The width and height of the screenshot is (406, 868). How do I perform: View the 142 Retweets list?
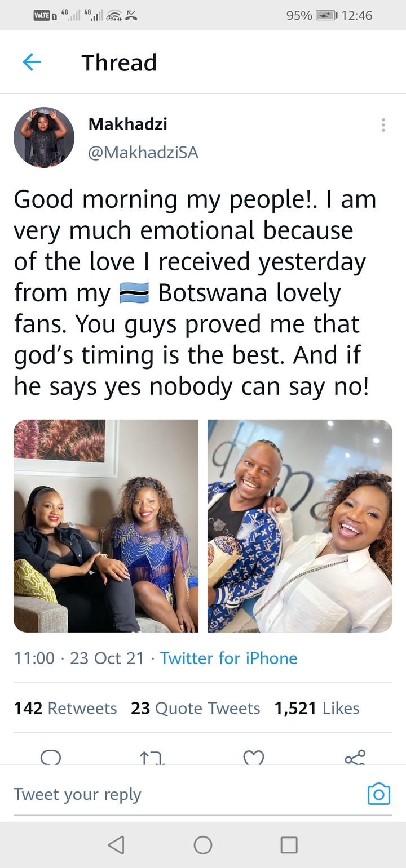(65, 708)
